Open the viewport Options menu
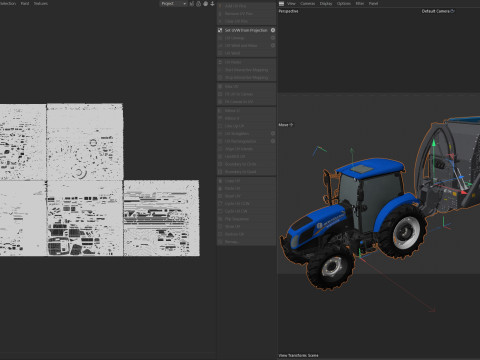This screenshot has height=360, width=480. coord(344,3)
